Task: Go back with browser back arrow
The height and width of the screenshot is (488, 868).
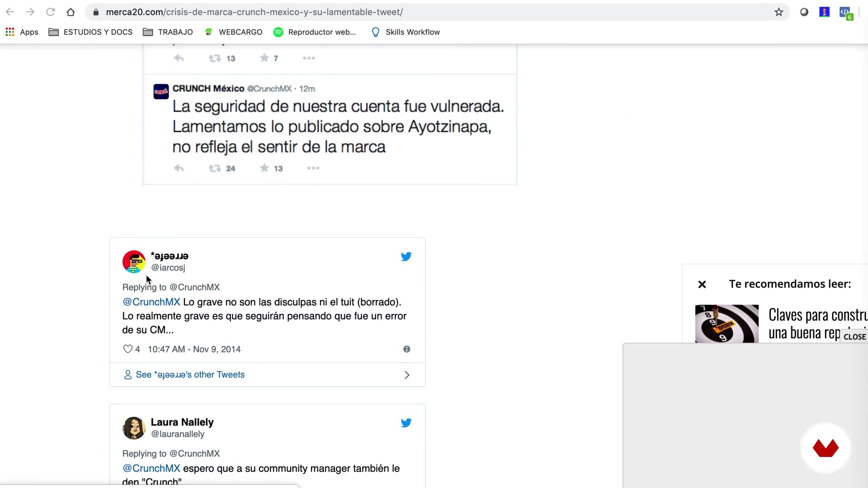Action: coord(10,12)
